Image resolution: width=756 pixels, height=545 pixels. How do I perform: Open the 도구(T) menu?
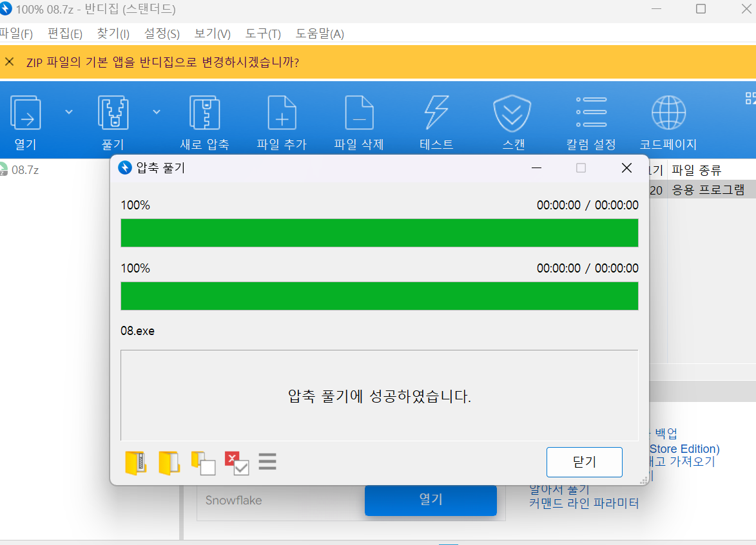click(x=263, y=33)
